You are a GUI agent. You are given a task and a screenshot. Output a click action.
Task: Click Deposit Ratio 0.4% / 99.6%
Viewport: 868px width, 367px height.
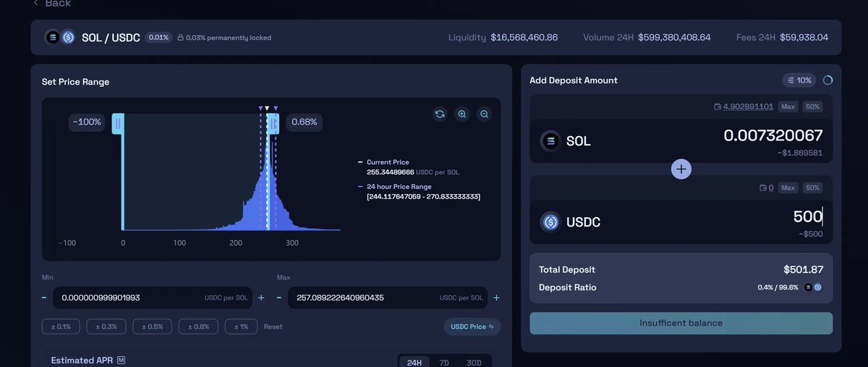pyautogui.click(x=778, y=287)
